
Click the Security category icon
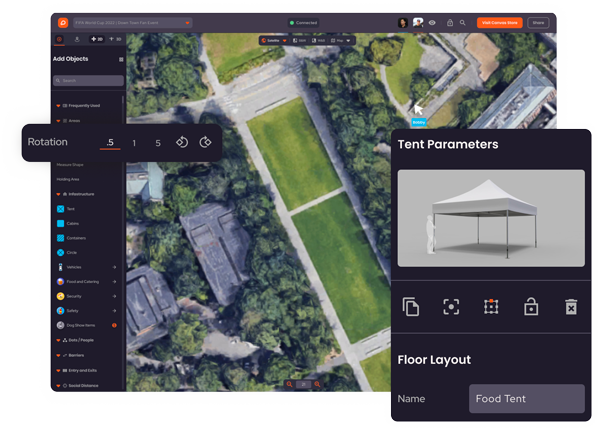(x=60, y=296)
